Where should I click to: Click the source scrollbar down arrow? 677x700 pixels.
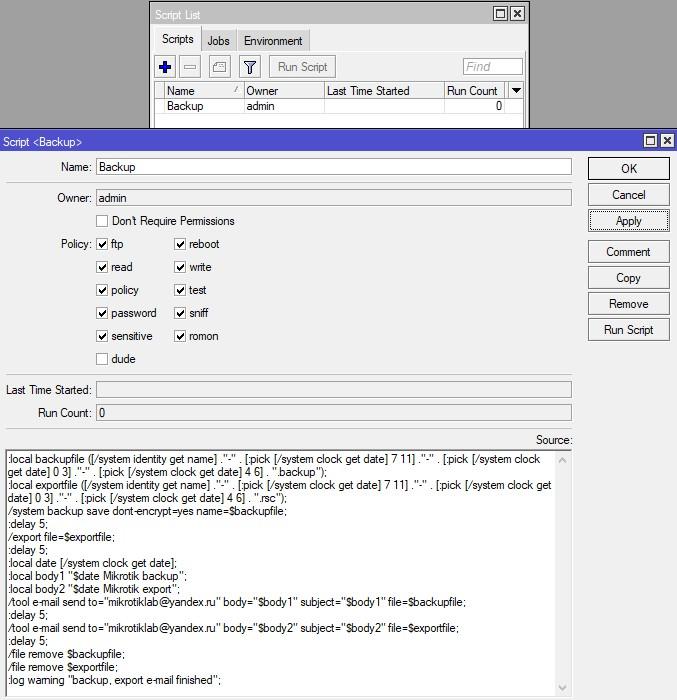coord(563,688)
